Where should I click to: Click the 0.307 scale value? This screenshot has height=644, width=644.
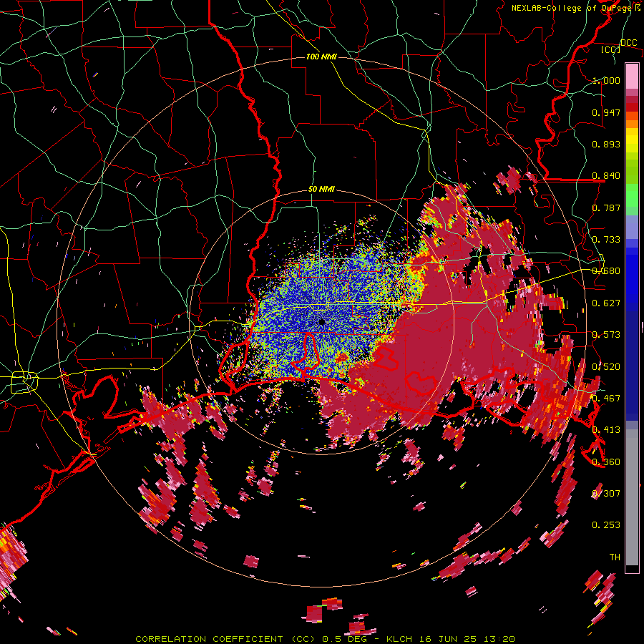click(606, 493)
